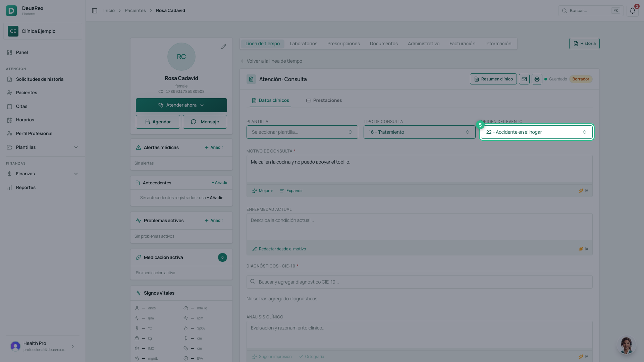This screenshot has width=644, height=362.
Task: Click Pacientes breadcrumb link
Action: pos(135,11)
